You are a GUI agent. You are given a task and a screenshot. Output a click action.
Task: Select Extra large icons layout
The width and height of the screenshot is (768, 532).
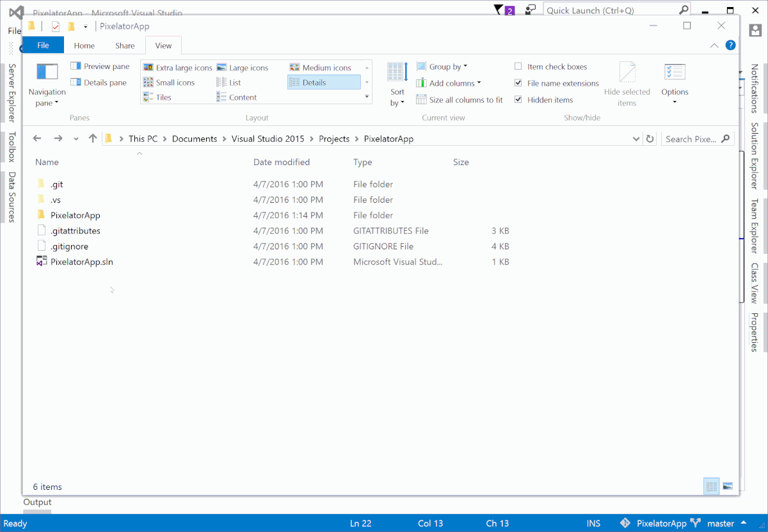point(177,67)
